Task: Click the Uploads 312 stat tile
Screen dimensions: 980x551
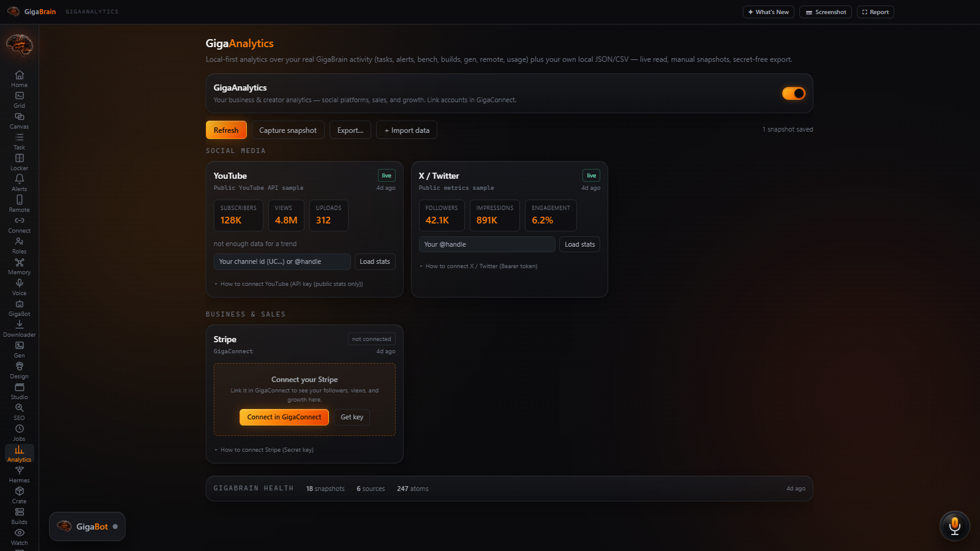Action: [329, 216]
